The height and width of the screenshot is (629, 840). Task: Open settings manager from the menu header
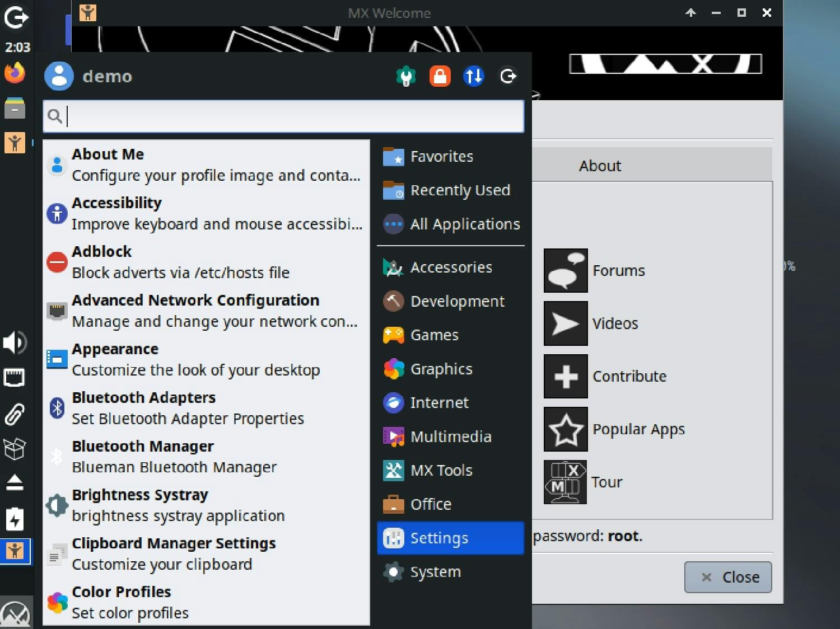[x=406, y=76]
